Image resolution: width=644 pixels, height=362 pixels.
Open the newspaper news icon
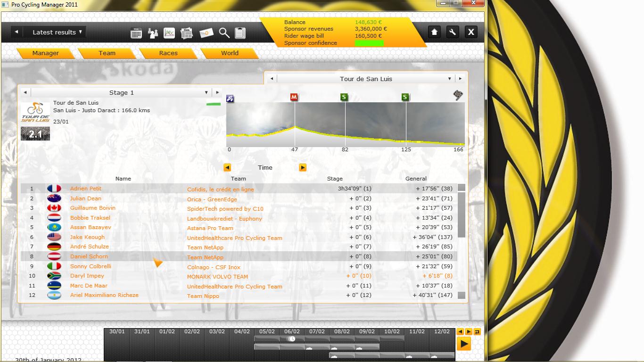pyautogui.click(x=187, y=33)
